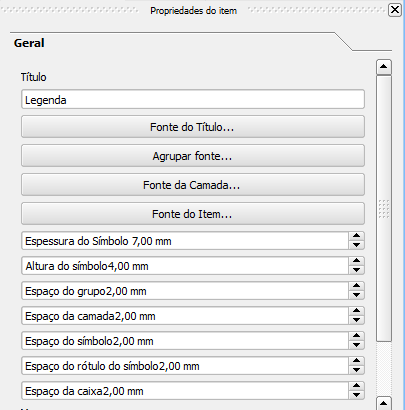The width and height of the screenshot is (405, 410).
Task: Increase Espaço do símbolo with up arrow
Action: pos(356,336)
